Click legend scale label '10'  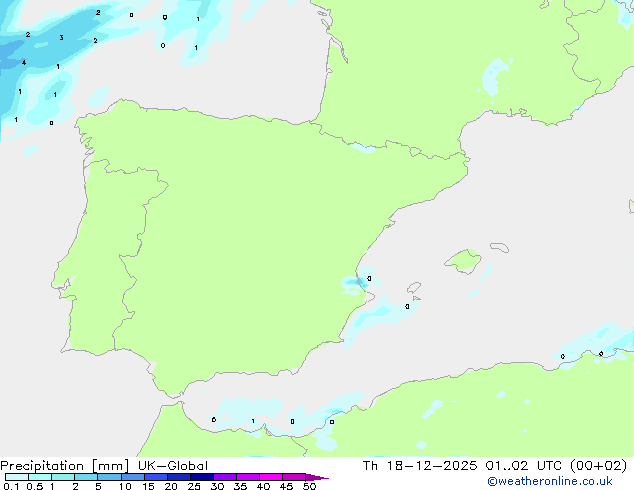click(x=125, y=486)
